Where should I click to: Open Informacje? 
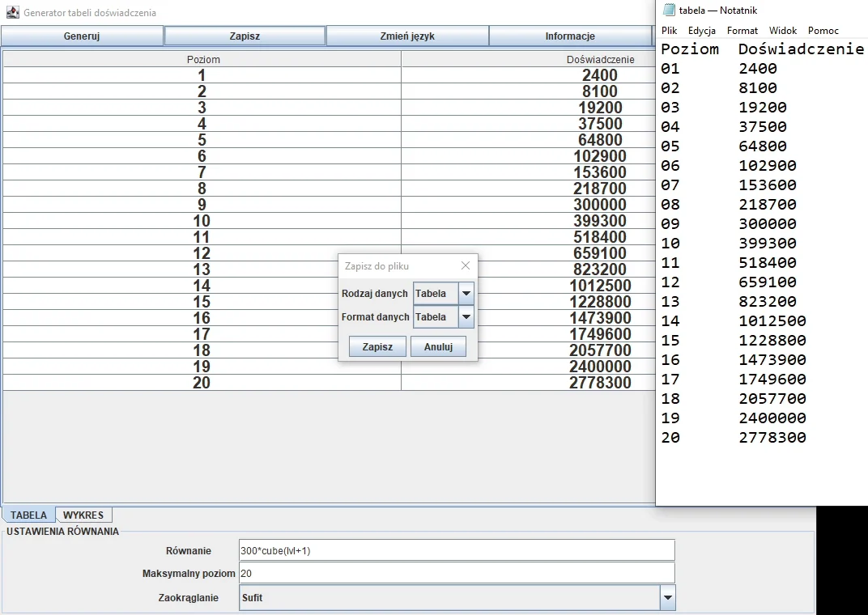point(570,36)
